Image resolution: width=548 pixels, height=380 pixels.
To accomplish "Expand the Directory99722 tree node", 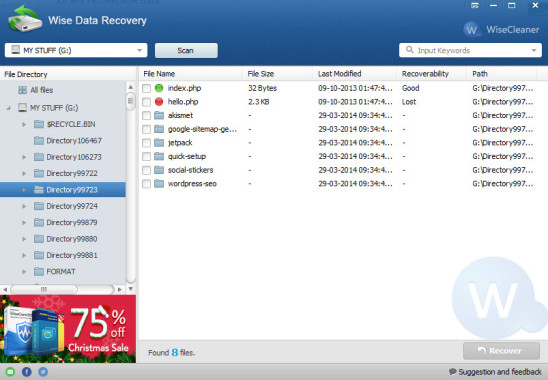I will pyautogui.click(x=24, y=173).
